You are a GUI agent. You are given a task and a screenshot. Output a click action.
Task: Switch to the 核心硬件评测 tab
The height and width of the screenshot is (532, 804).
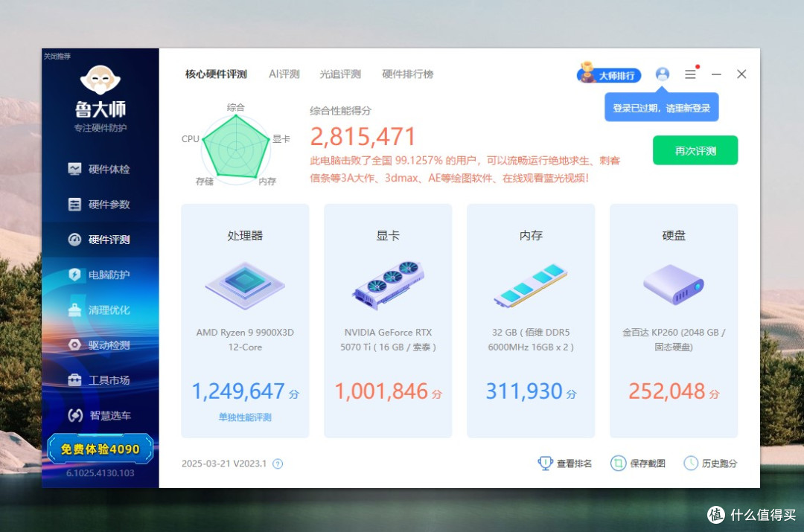coord(216,74)
